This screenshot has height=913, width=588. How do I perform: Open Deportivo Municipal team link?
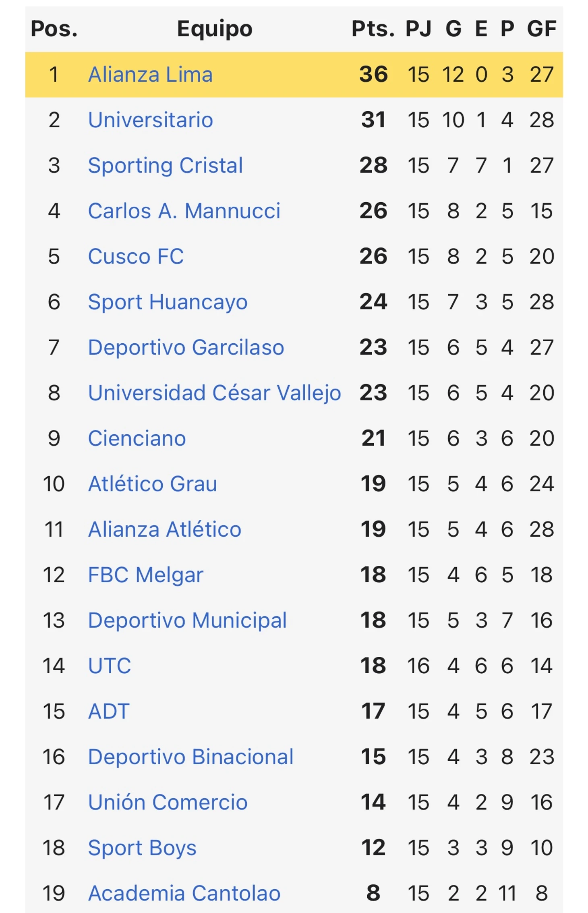187,620
